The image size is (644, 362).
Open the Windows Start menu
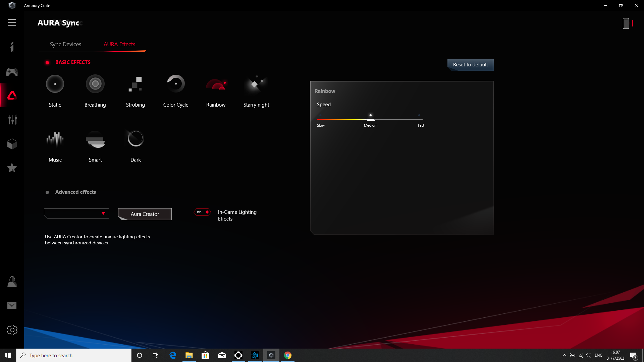[x=8, y=355]
